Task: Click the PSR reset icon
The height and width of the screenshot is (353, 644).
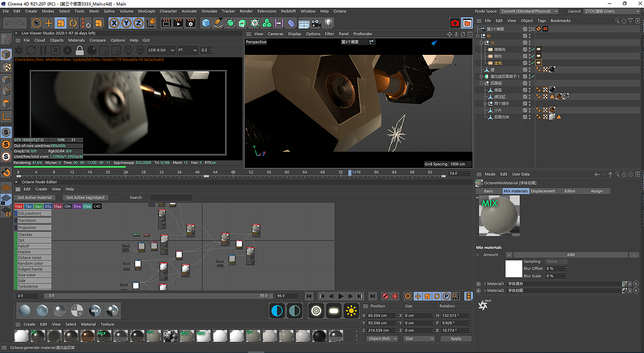Action: pyautogui.click(x=86, y=23)
